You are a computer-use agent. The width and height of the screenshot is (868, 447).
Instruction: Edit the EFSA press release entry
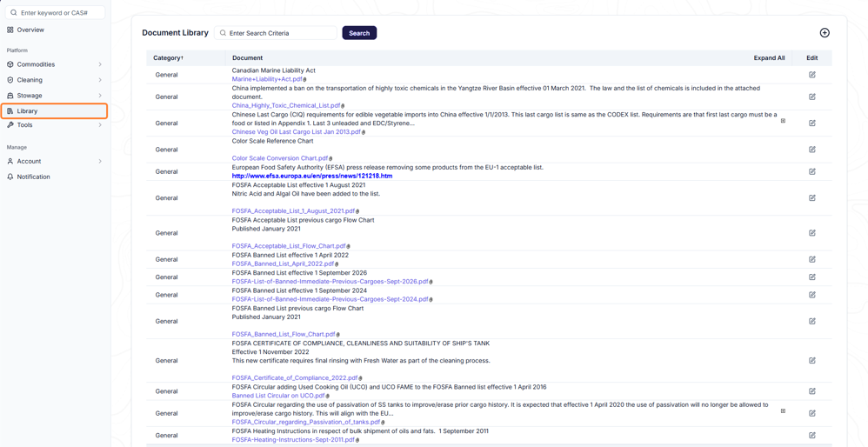click(x=812, y=171)
